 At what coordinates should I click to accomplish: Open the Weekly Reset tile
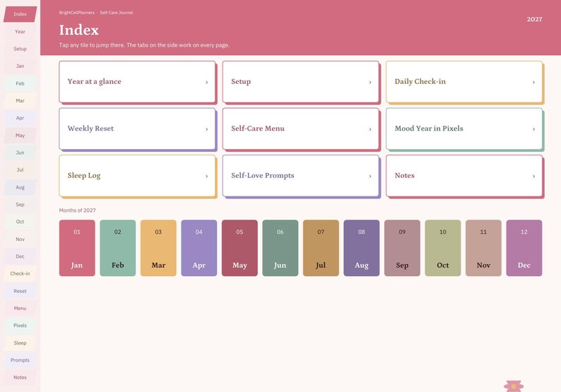[137, 129]
